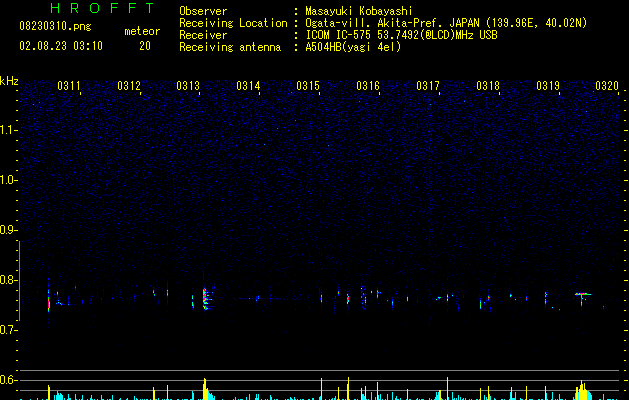Select the A504HB(yagi 4el) antenna text
This screenshot has width=629, height=400.
353,47
